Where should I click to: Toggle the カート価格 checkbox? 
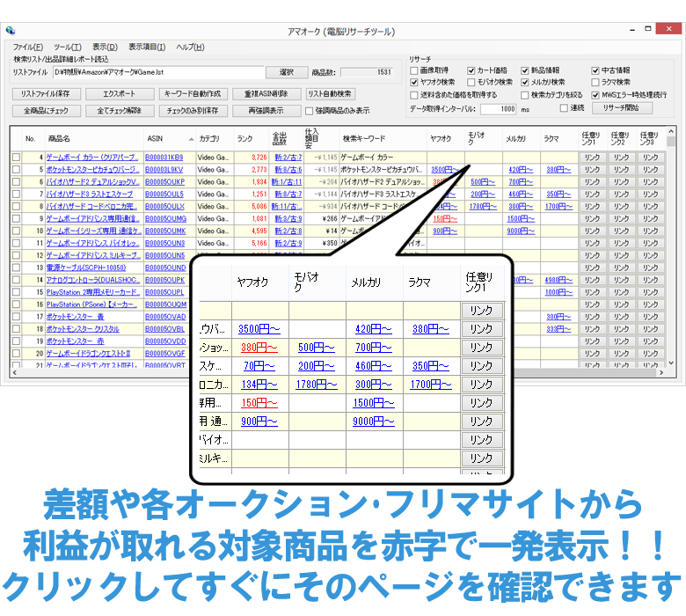471,70
